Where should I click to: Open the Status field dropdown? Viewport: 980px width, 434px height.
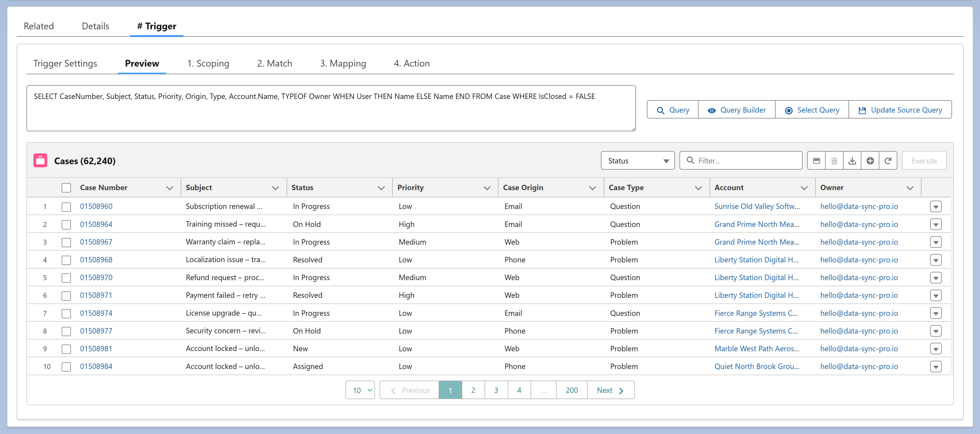point(638,161)
